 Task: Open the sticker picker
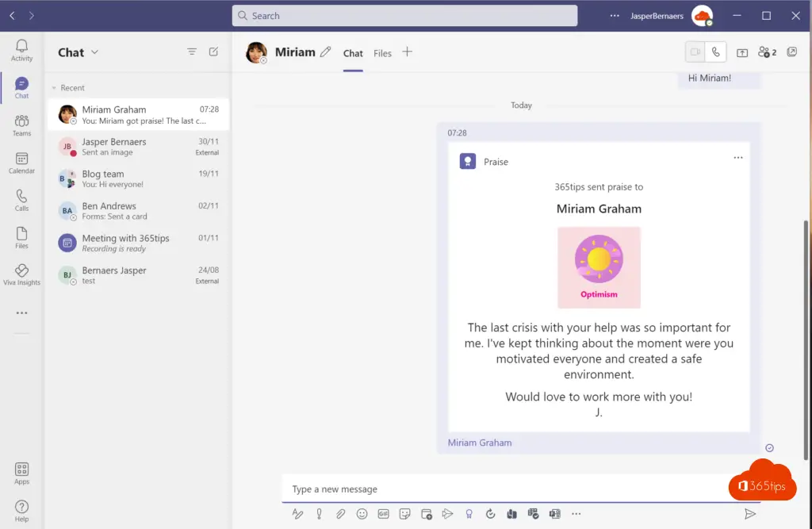pyautogui.click(x=405, y=514)
